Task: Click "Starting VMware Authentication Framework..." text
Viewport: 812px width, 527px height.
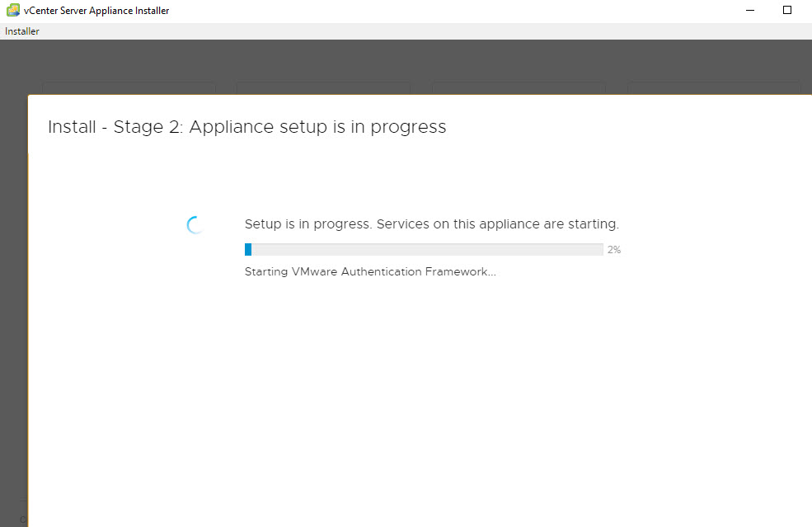Action: pyautogui.click(x=370, y=271)
